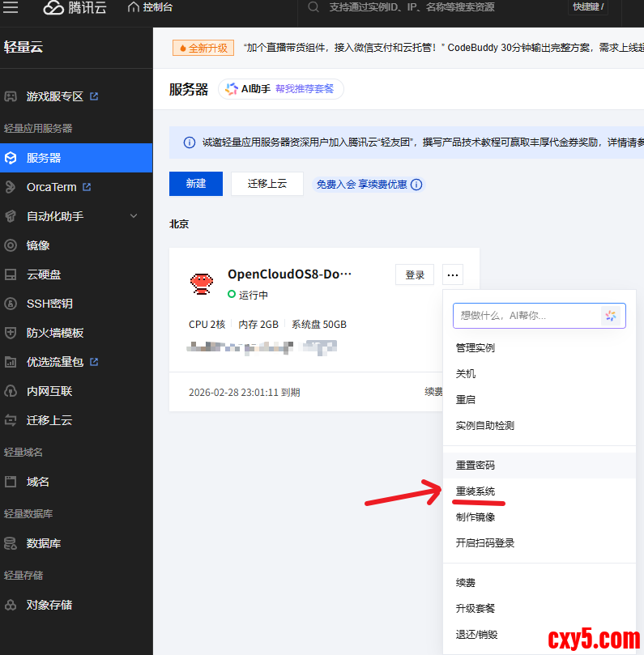
Task: Click external link icon beside OrcaTerm
Action: click(x=87, y=187)
